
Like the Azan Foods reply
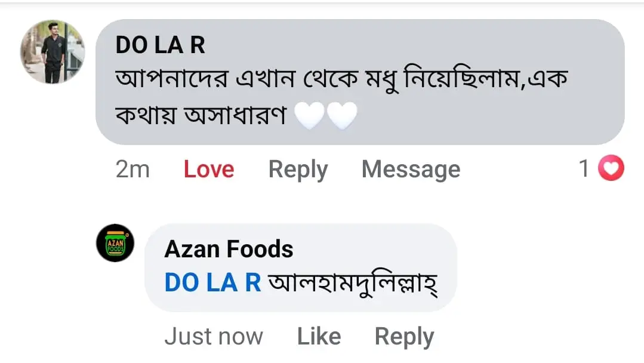pos(319,337)
